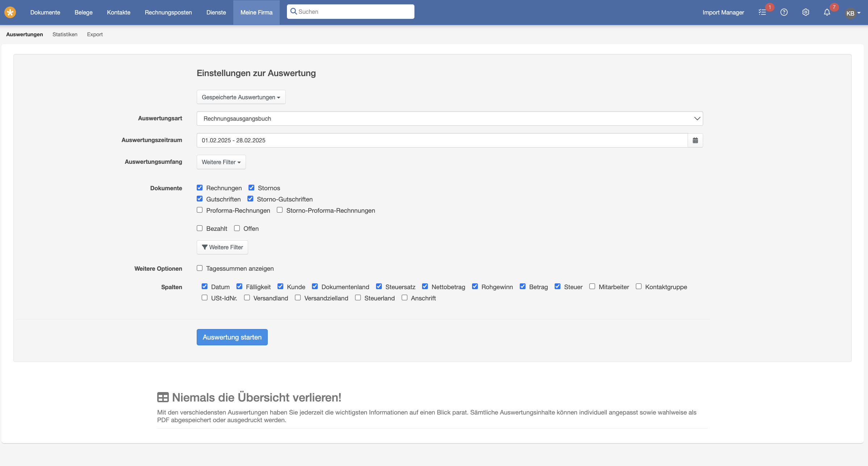Screen dimensions: 868x466
Task: Check the Steuerland column checkbox
Action: point(358,298)
